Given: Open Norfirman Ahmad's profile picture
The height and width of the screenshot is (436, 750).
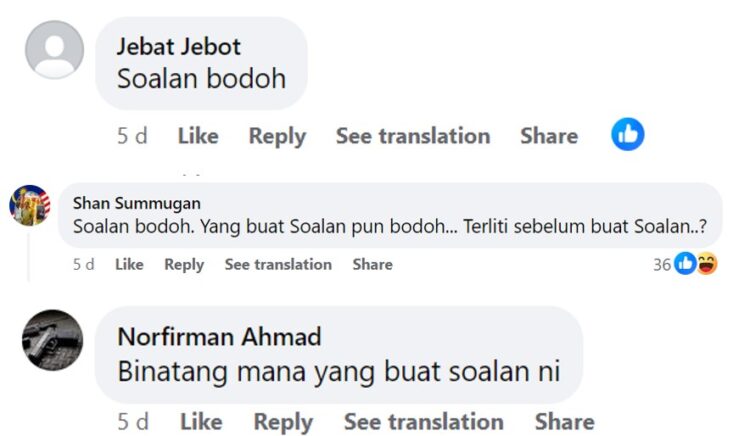Looking at the screenshot, I should point(52,341).
